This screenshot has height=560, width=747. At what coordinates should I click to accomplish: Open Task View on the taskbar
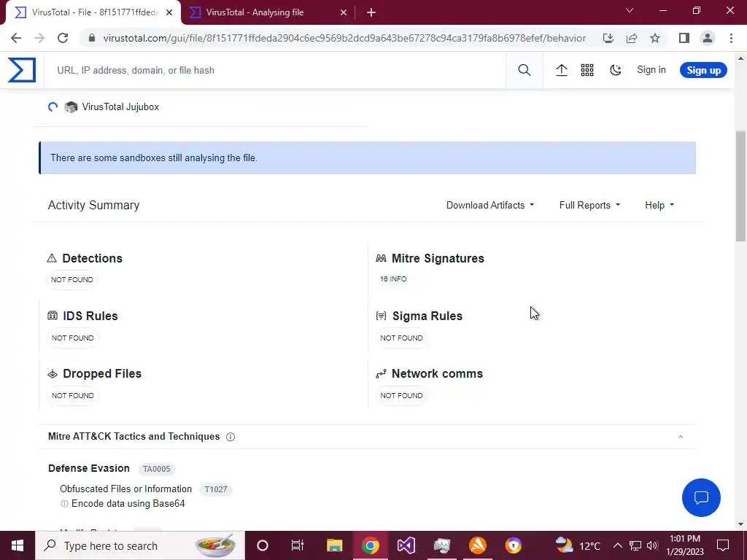[298, 545]
